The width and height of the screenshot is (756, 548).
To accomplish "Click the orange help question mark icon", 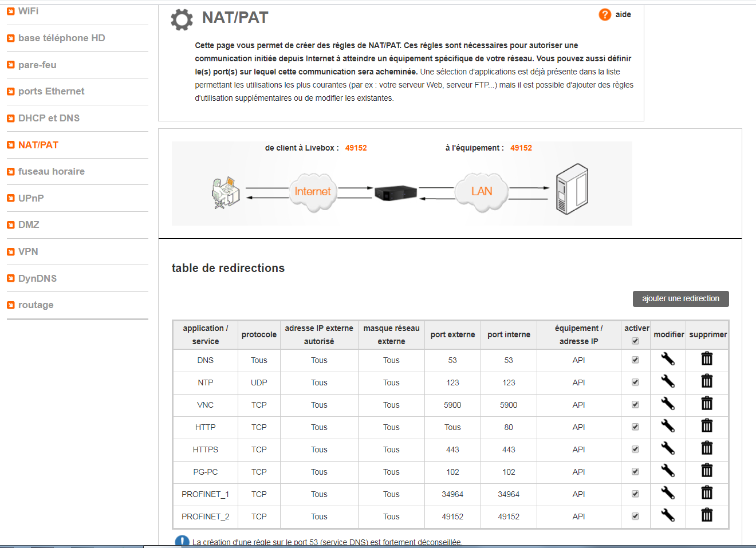I will (x=605, y=15).
